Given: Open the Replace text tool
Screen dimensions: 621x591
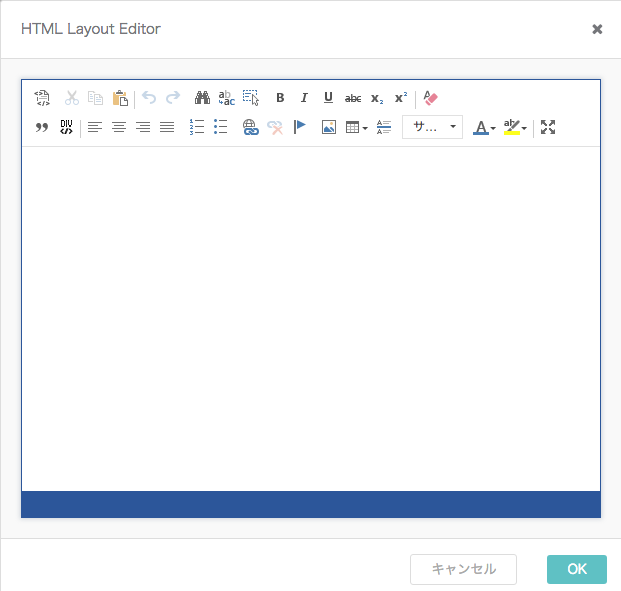Looking at the screenshot, I should [x=227, y=98].
